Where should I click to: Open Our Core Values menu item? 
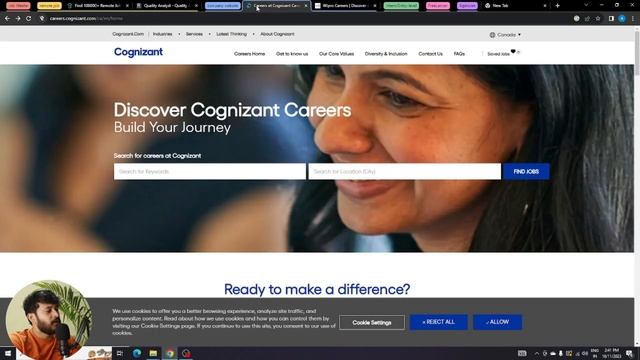click(336, 54)
